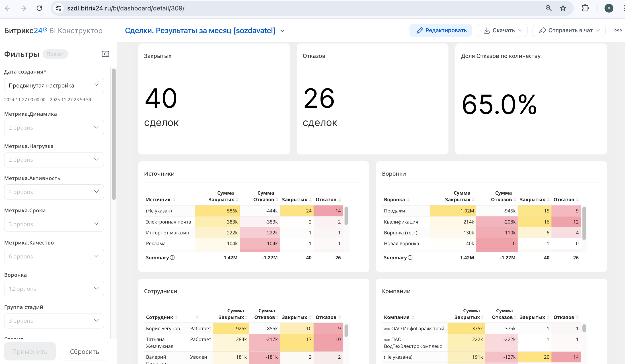The height and width of the screenshot is (364, 625).
Task: Click the three-dots more options icon
Action: point(618,30)
